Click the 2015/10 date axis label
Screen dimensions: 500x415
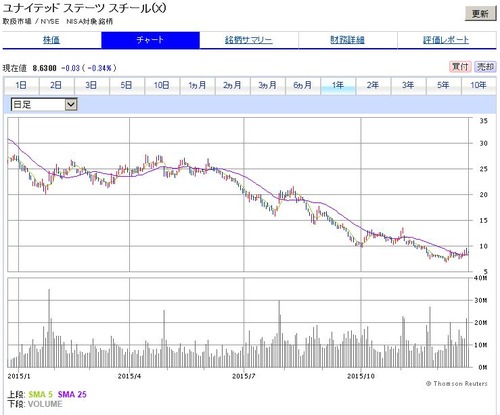point(361,376)
